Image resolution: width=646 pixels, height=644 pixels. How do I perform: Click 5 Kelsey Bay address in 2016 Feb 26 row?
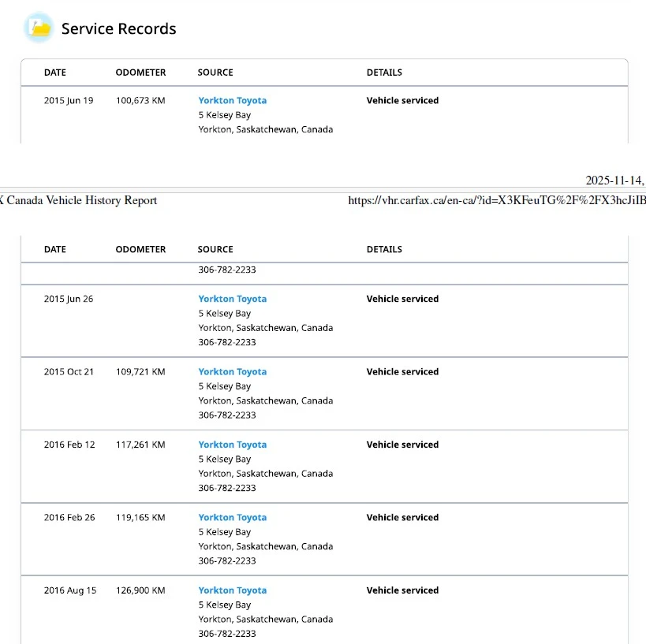(225, 532)
